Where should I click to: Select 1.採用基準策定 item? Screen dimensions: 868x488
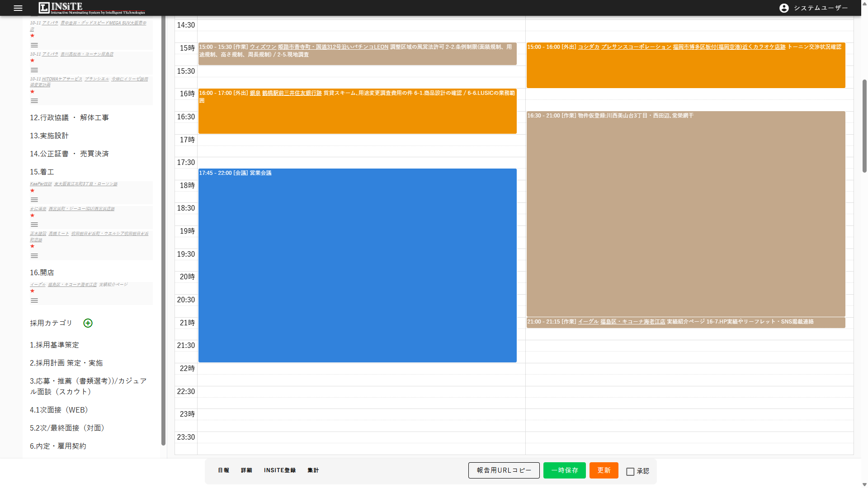click(55, 345)
